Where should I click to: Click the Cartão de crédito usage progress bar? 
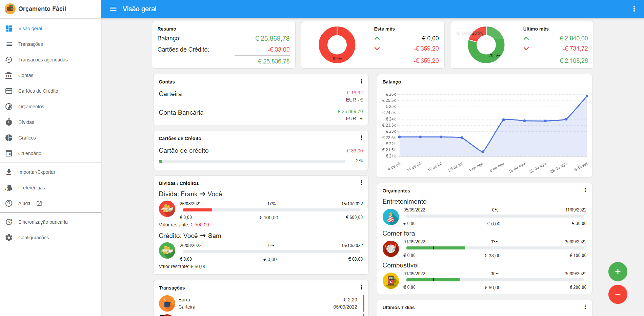pyautogui.click(x=252, y=162)
